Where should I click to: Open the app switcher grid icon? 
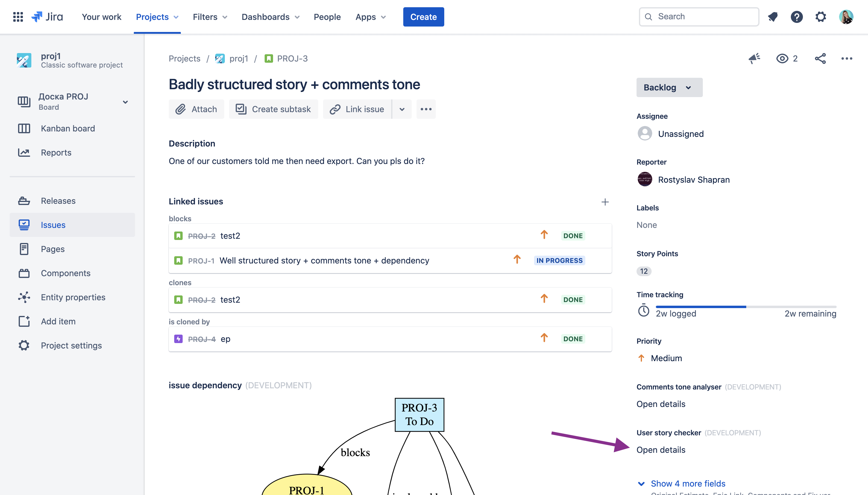(18, 17)
